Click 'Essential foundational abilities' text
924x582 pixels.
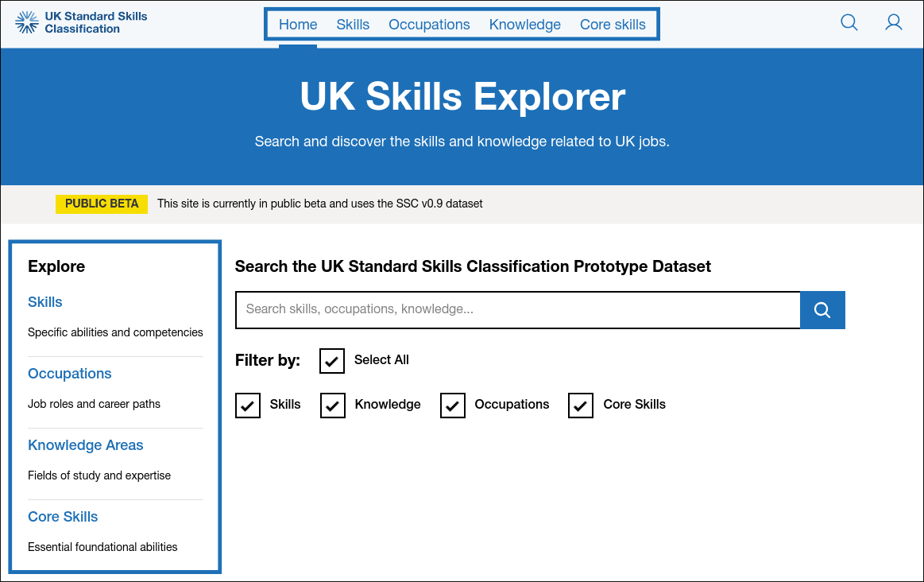click(x=102, y=547)
